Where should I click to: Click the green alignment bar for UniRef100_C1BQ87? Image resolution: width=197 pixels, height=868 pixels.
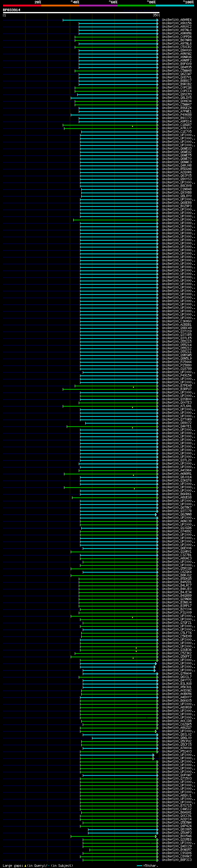111,125
